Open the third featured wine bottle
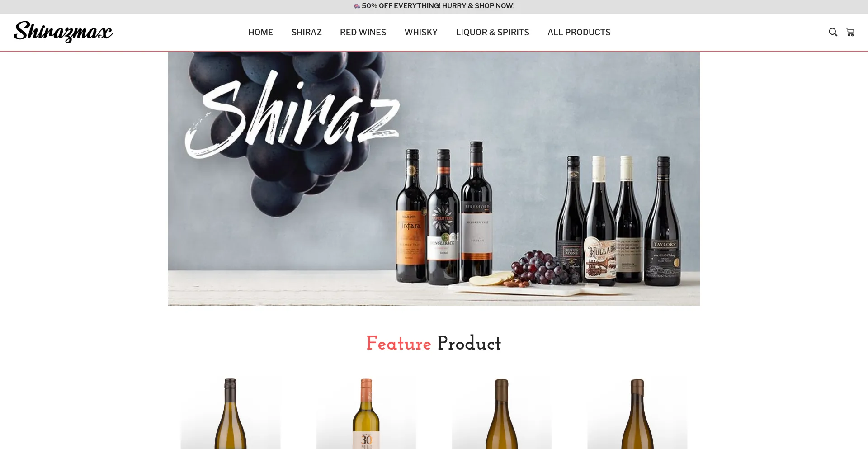This screenshot has width=868, height=449. 502,413
